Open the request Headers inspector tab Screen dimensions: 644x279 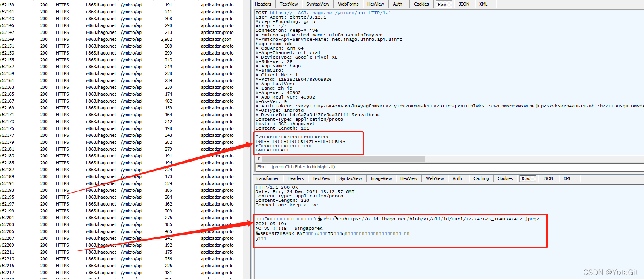tap(263, 4)
